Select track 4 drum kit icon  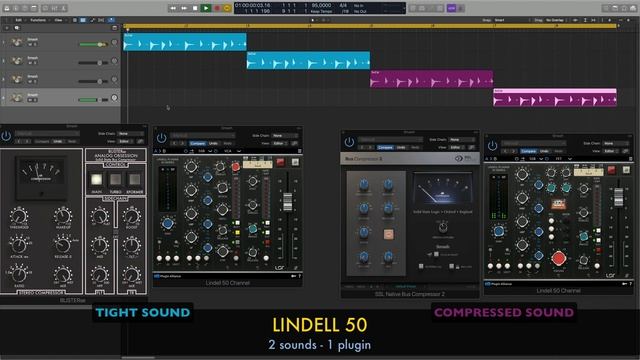[17, 98]
